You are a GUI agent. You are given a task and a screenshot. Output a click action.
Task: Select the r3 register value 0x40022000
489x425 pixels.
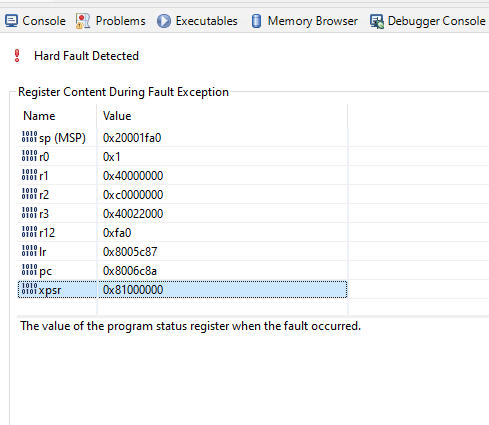[x=133, y=214]
